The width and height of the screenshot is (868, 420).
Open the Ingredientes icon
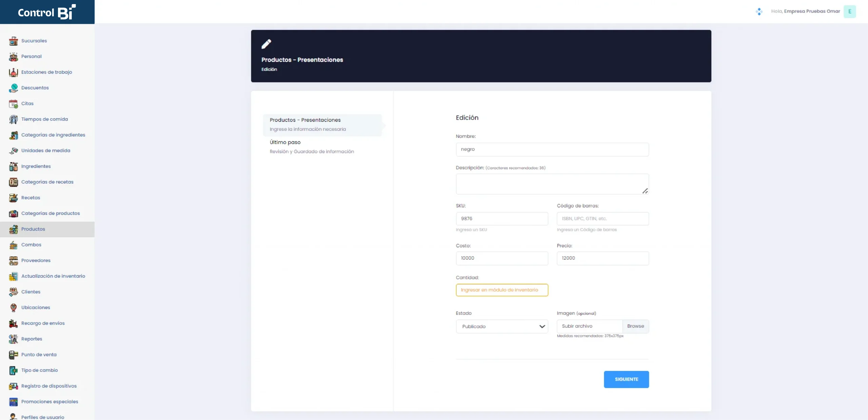[13, 166]
